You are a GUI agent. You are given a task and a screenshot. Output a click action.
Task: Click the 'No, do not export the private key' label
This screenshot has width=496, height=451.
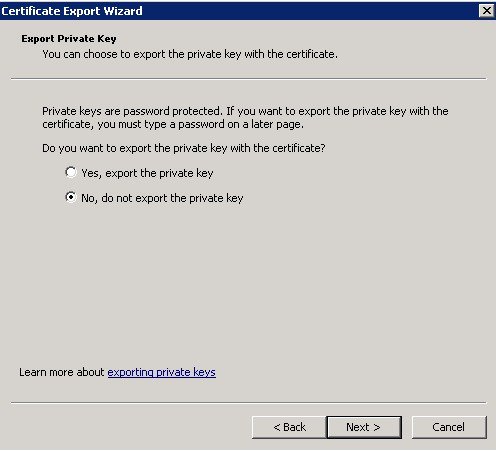[x=162, y=198]
